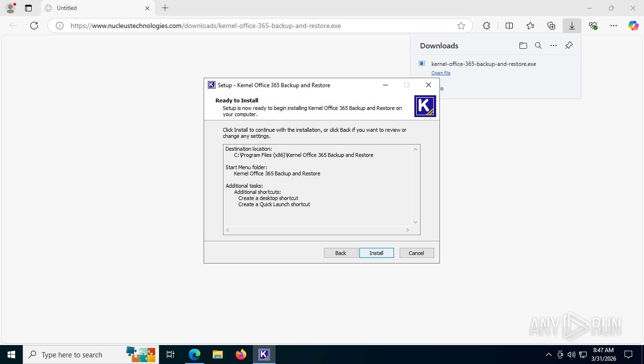Click the Install button in Setup
This screenshot has width=644, height=364.
click(x=376, y=253)
